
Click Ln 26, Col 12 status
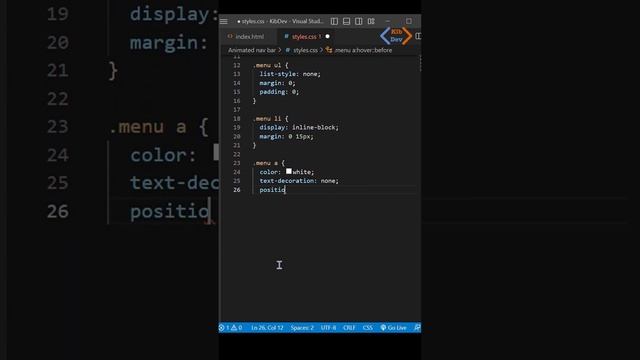(x=267, y=328)
